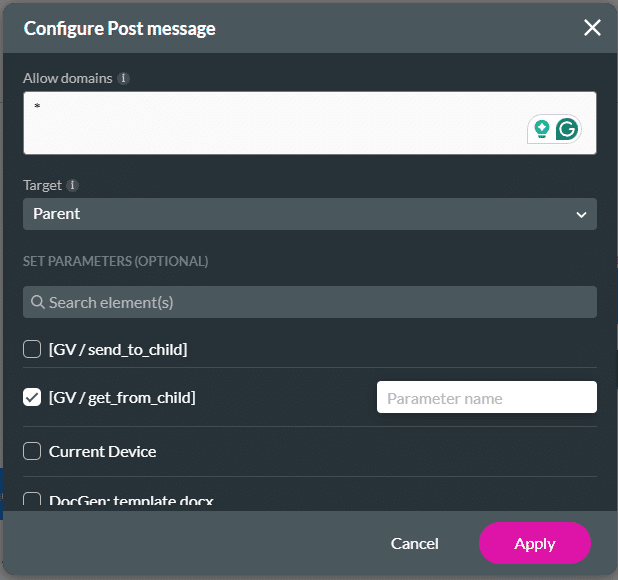The image size is (618, 580).
Task: Click the magnifier icon in the search box
Action: pos(38,302)
